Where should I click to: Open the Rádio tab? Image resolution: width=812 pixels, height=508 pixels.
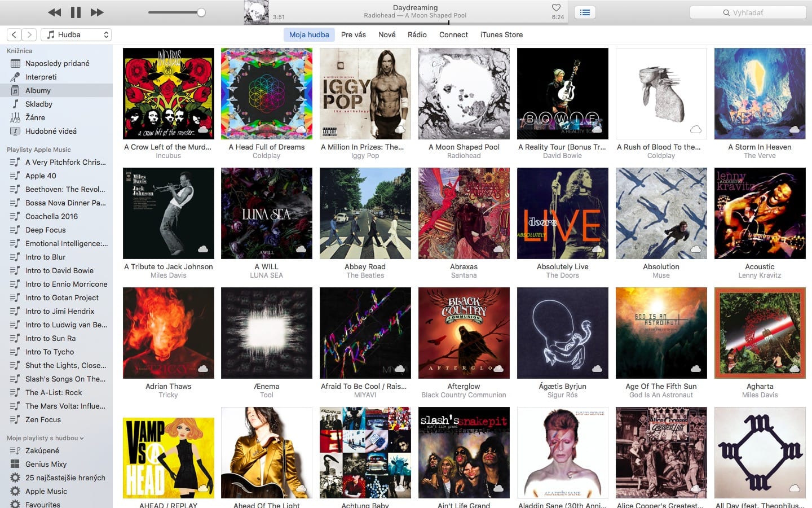[417, 35]
